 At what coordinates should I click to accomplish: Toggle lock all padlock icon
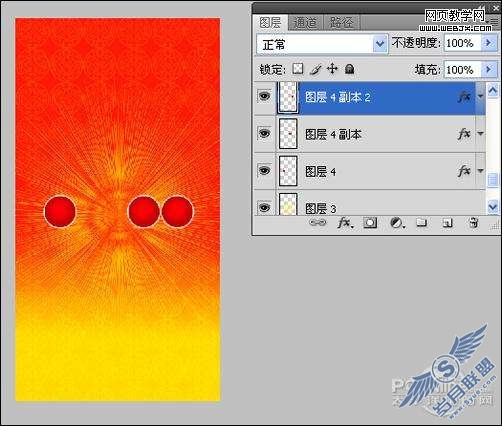pyautogui.click(x=349, y=69)
